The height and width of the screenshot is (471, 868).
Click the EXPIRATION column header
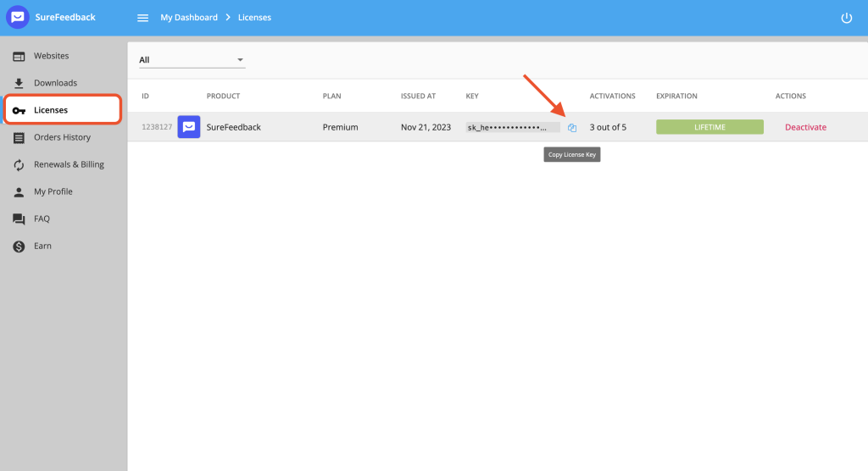[676, 96]
